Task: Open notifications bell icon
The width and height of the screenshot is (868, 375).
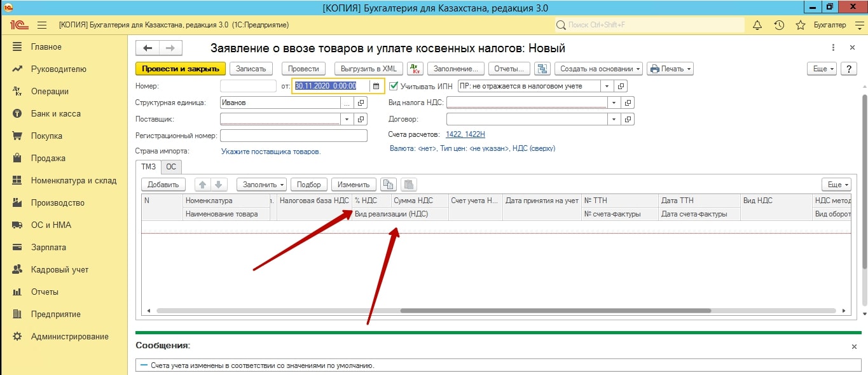Action: point(757,25)
